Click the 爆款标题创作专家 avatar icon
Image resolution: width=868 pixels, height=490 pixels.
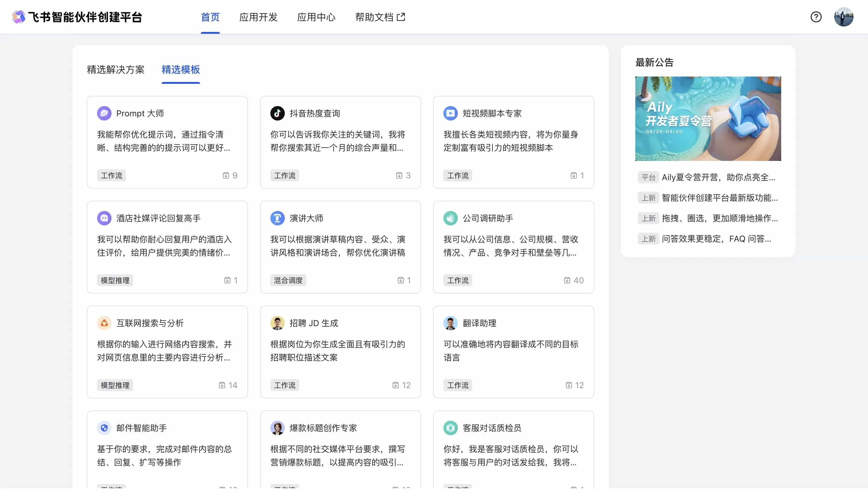pyautogui.click(x=277, y=428)
